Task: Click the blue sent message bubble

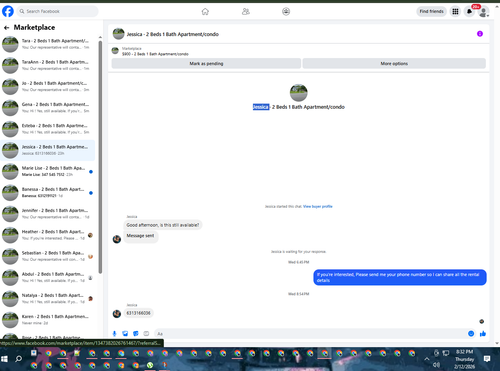Action: click(x=400, y=277)
